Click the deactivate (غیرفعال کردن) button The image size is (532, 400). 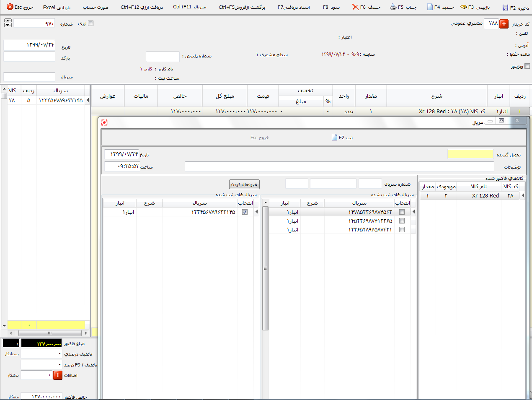[245, 184]
